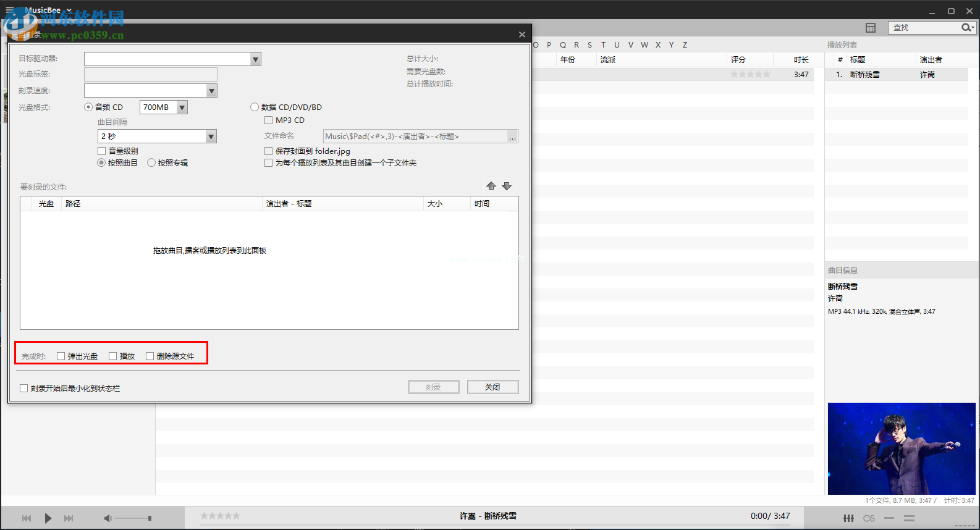Select playlist row 断桥残雪
This screenshot has height=530, width=980.
(897, 75)
